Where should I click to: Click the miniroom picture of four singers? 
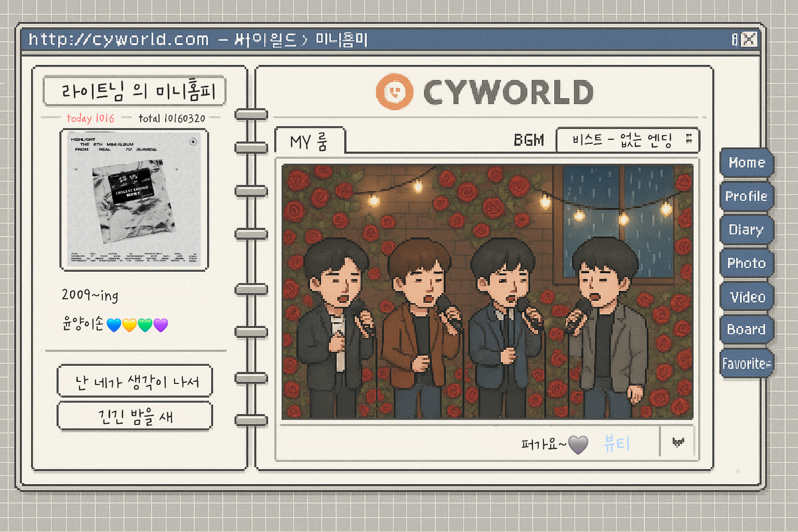click(487, 292)
